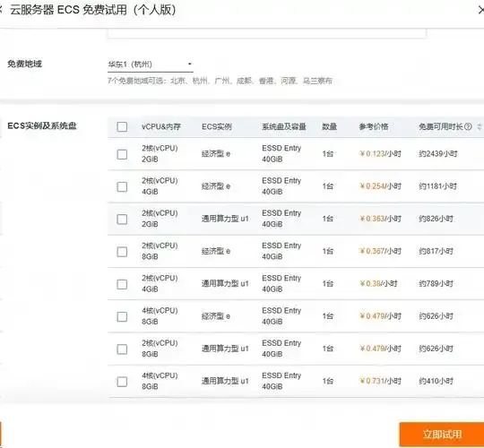Click the 云服务器 ECS 免费试用 title
This screenshot has height=448, width=484.
point(93,10)
